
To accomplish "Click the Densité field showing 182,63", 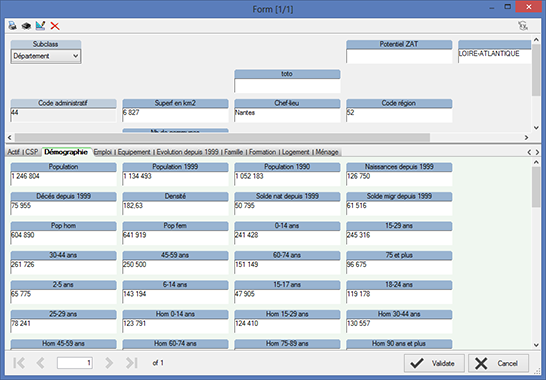I will point(176,208).
